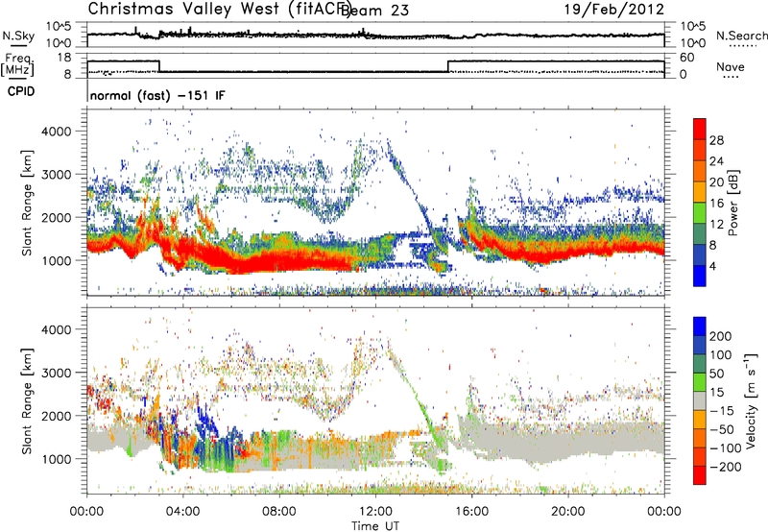768x532 pixels.
Task: Pick the red top segment of the power colorbar
Action: click(x=700, y=129)
